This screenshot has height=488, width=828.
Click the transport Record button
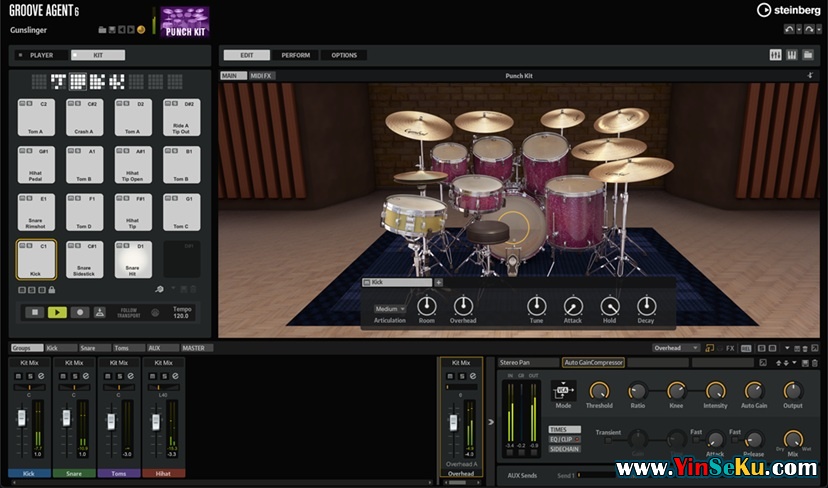click(x=79, y=312)
